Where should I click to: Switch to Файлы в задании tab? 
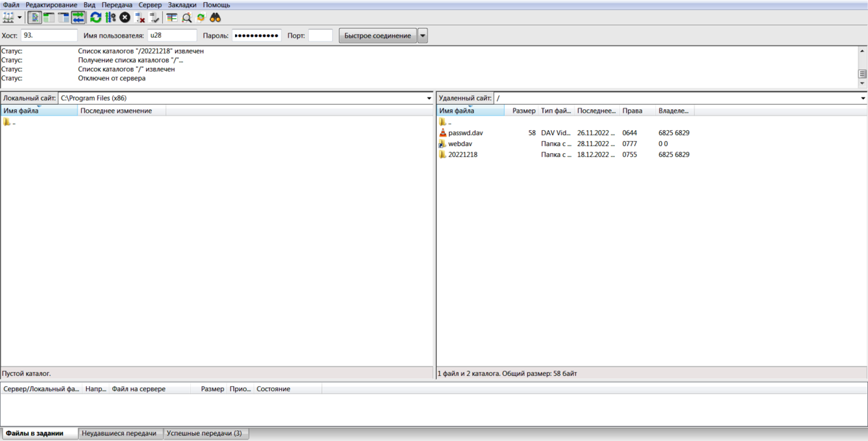pyautogui.click(x=39, y=433)
